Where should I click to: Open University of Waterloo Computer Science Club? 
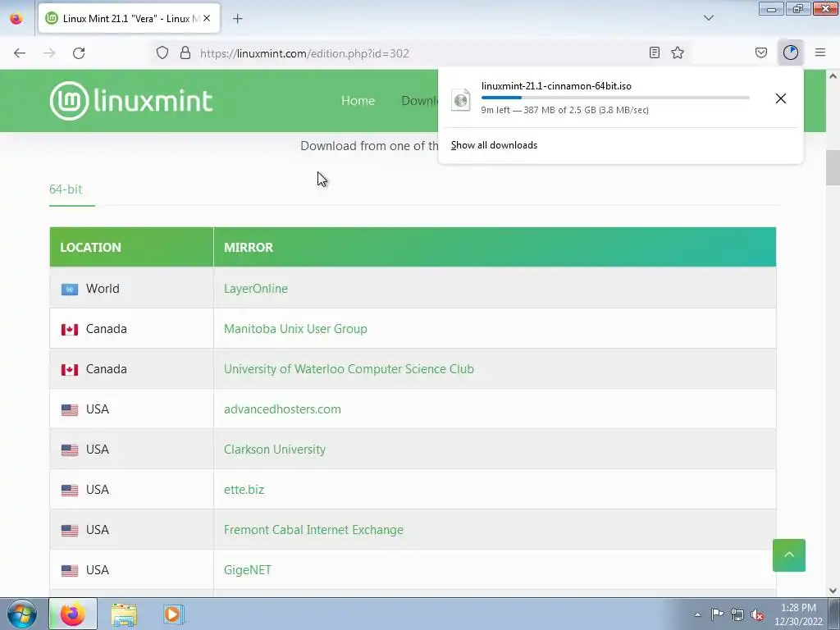point(349,368)
